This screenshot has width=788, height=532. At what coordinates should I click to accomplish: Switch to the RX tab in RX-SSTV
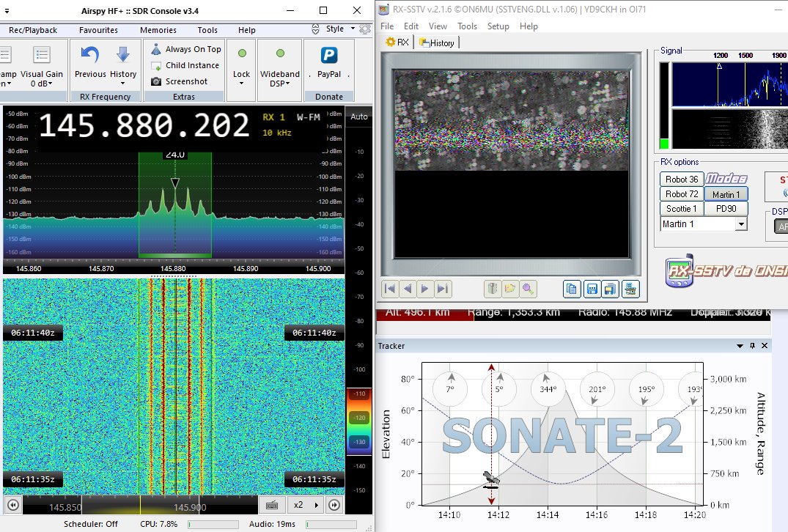coord(397,43)
